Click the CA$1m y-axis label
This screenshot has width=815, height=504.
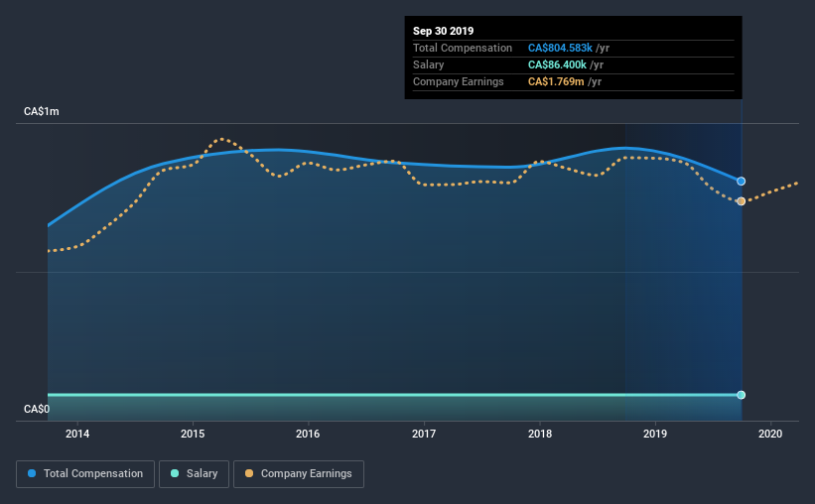click(x=42, y=112)
